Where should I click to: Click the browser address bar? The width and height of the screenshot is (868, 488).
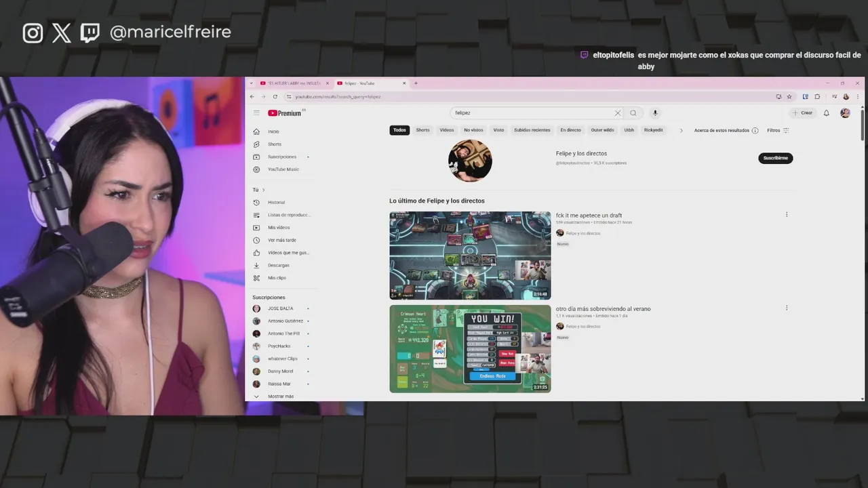pyautogui.click(x=529, y=97)
